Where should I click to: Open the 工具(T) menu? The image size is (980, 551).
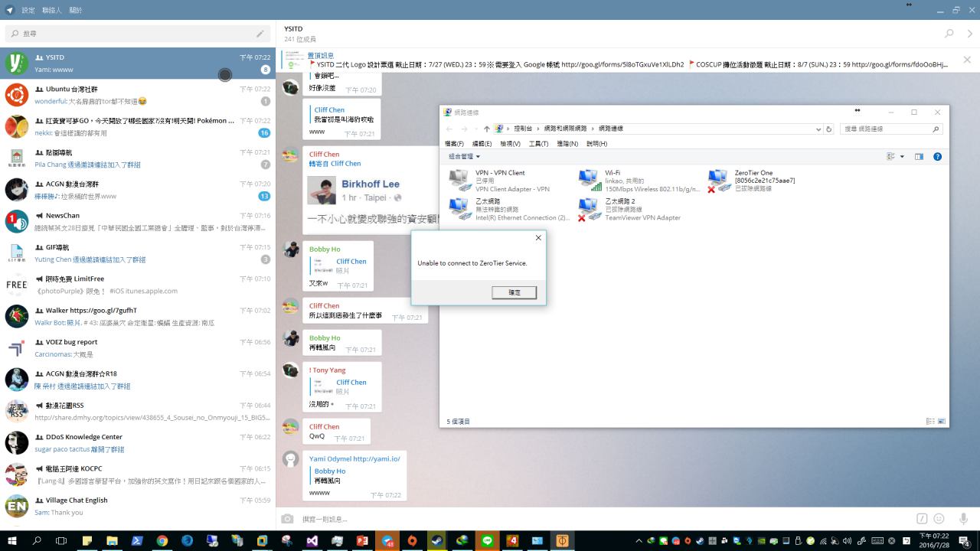click(538, 144)
